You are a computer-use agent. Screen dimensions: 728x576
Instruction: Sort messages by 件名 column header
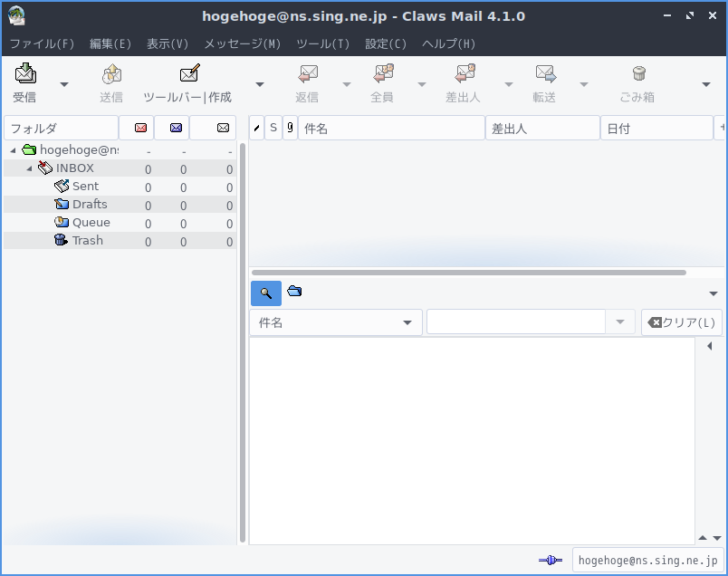[391, 128]
